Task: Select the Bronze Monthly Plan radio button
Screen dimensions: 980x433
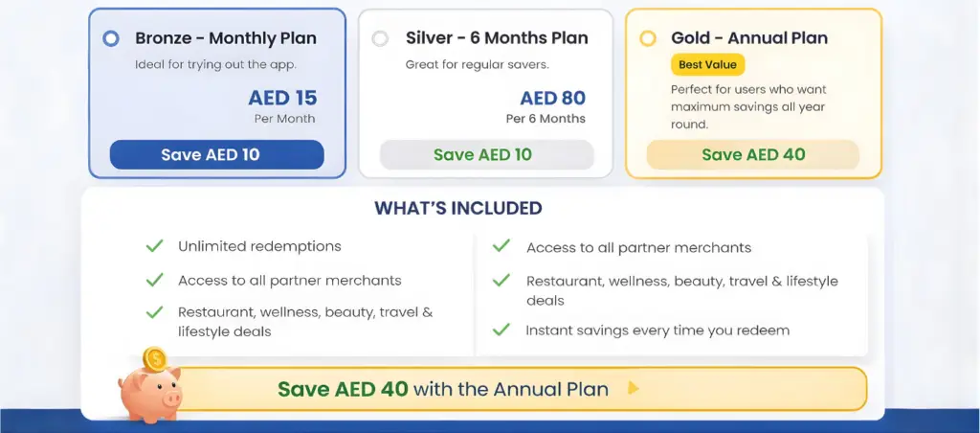Action: point(111,39)
